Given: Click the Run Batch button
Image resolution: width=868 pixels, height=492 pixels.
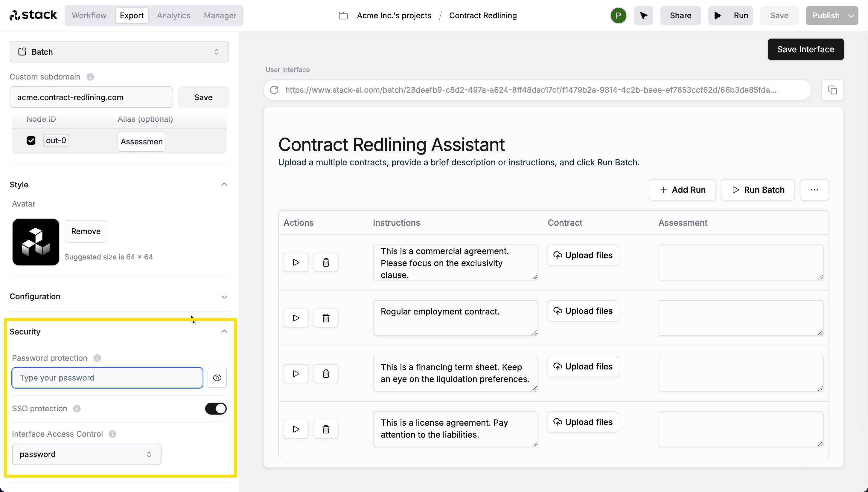Looking at the screenshot, I should coord(758,190).
